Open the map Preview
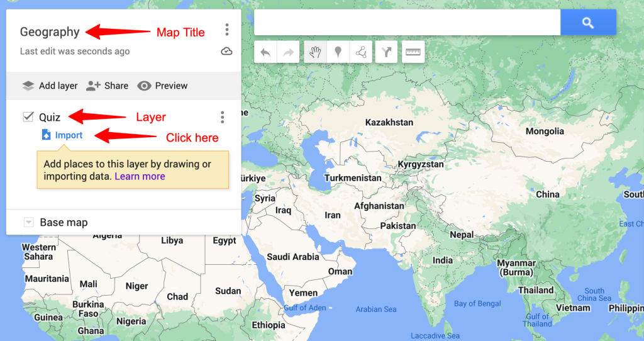The width and height of the screenshot is (644, 341). [162, 86]
